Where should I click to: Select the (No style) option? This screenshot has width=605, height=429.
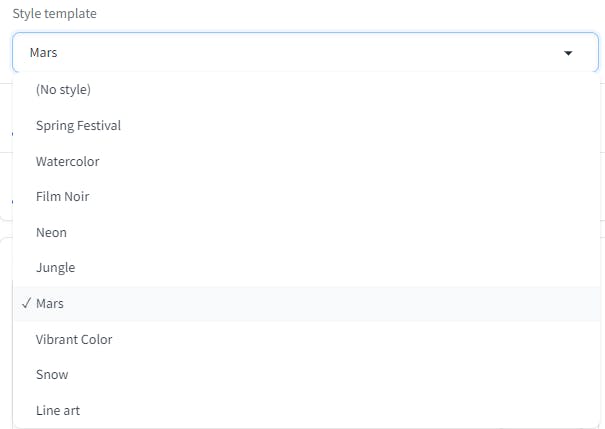307,90
